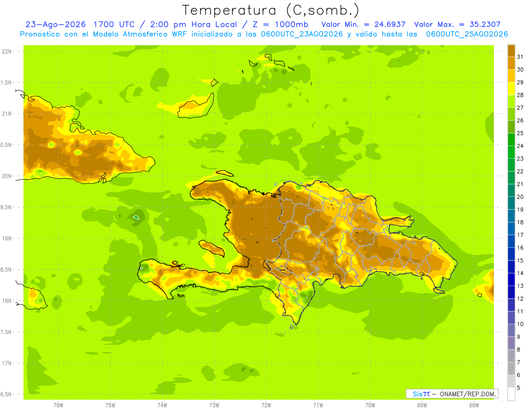Click the '18N' latitude label
Image resolution: width=532 pixels, height=411 pixels.
tap(7, 301)
